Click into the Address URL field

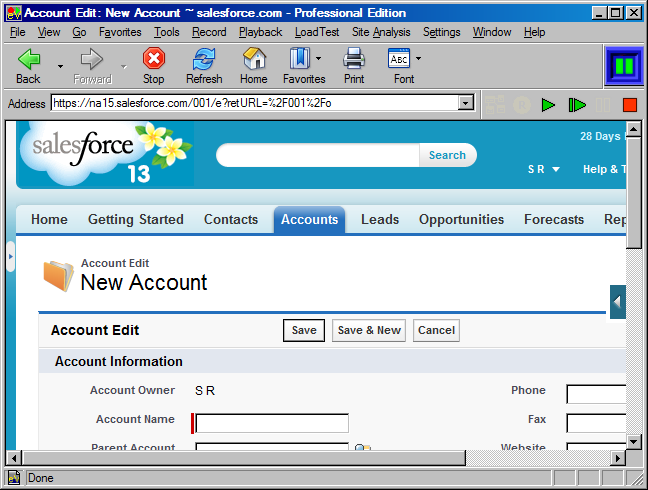point(255,103)
